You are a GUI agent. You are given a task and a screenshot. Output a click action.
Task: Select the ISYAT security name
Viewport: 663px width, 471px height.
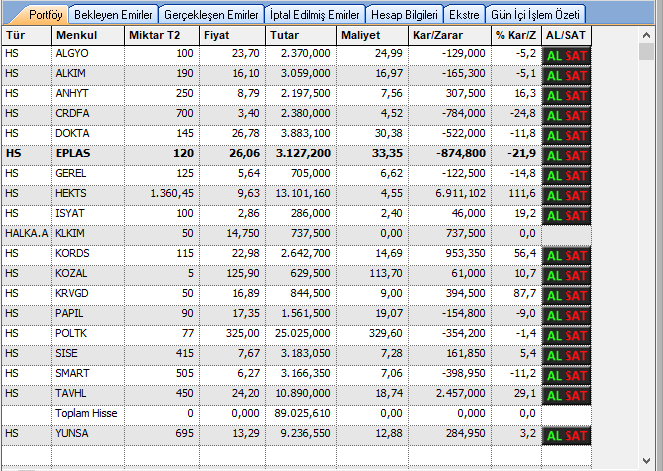point(70,214)
